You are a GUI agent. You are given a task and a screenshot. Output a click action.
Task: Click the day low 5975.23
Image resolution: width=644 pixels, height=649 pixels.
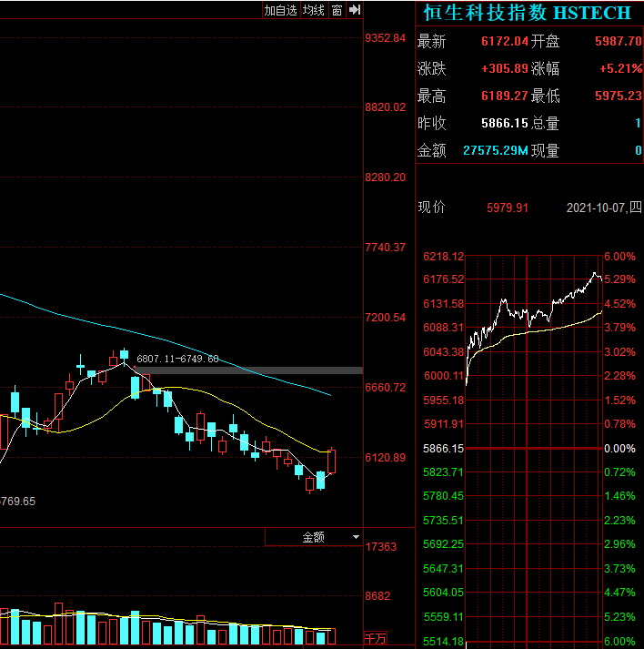[619, 96]
